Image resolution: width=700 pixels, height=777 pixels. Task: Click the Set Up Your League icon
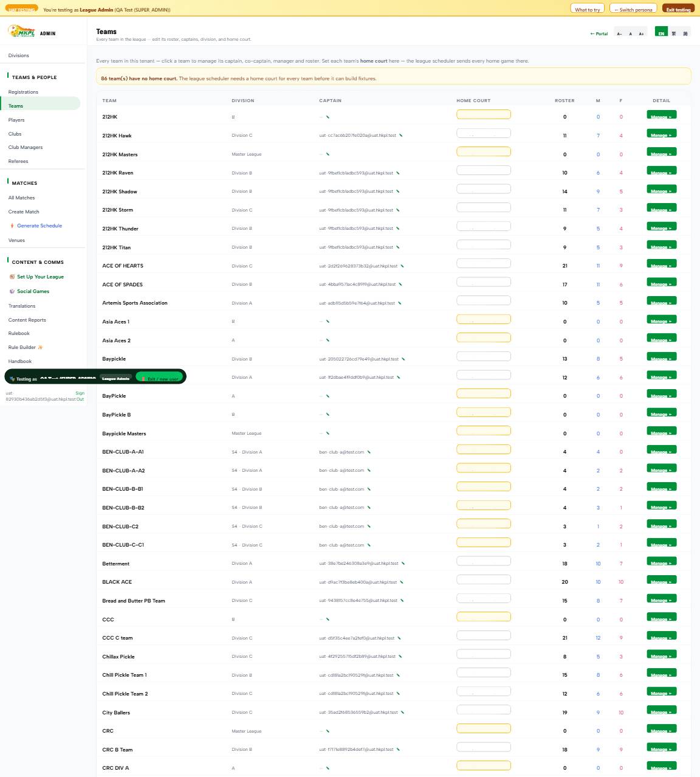pos(12,277)
